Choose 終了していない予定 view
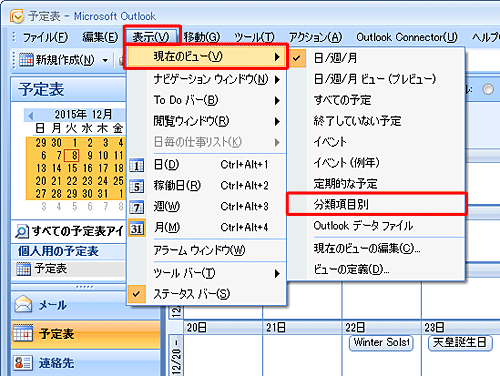The height and width of the screenshot is (376, 500). [x=377, y=121]
